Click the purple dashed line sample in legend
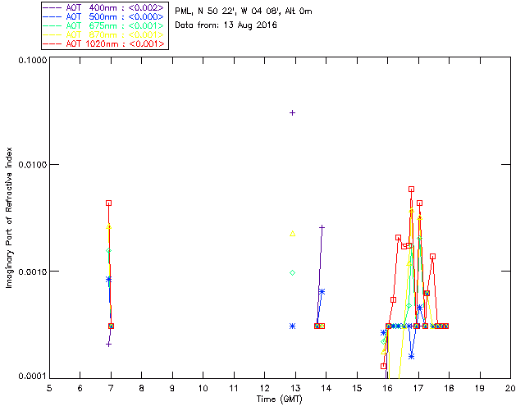Screen dimensions: 525x420 [x=52, y=7]
